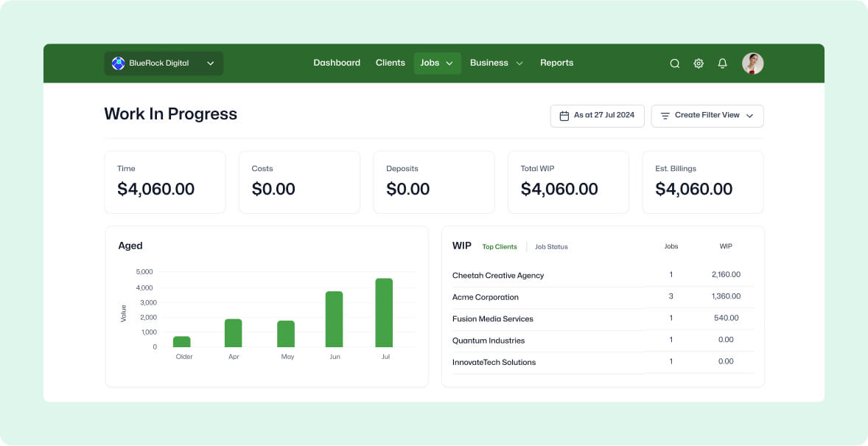The width and height of the screenshot is (868, 446).
Task: Navigate to Reports
Action: (x=556, y=63)
